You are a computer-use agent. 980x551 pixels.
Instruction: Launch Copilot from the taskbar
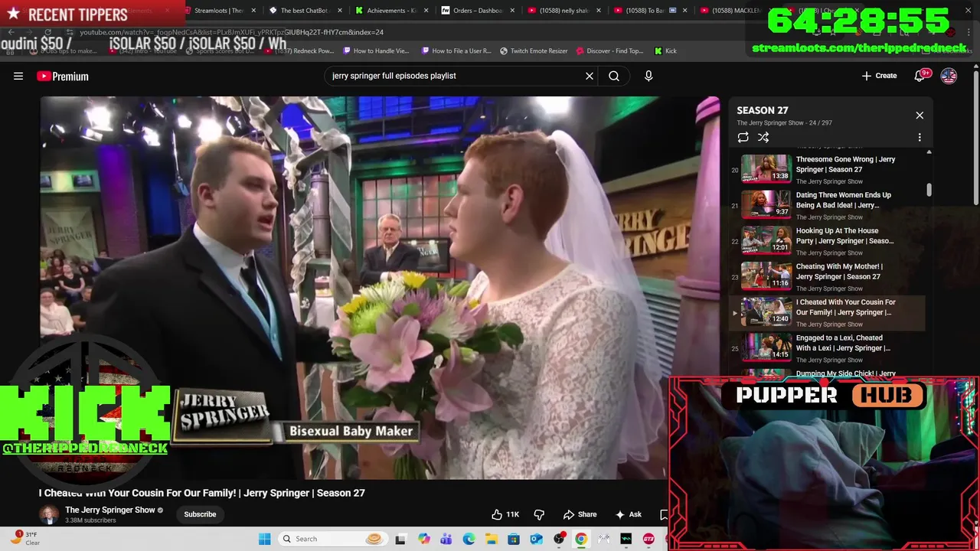[x=424, y=539]
